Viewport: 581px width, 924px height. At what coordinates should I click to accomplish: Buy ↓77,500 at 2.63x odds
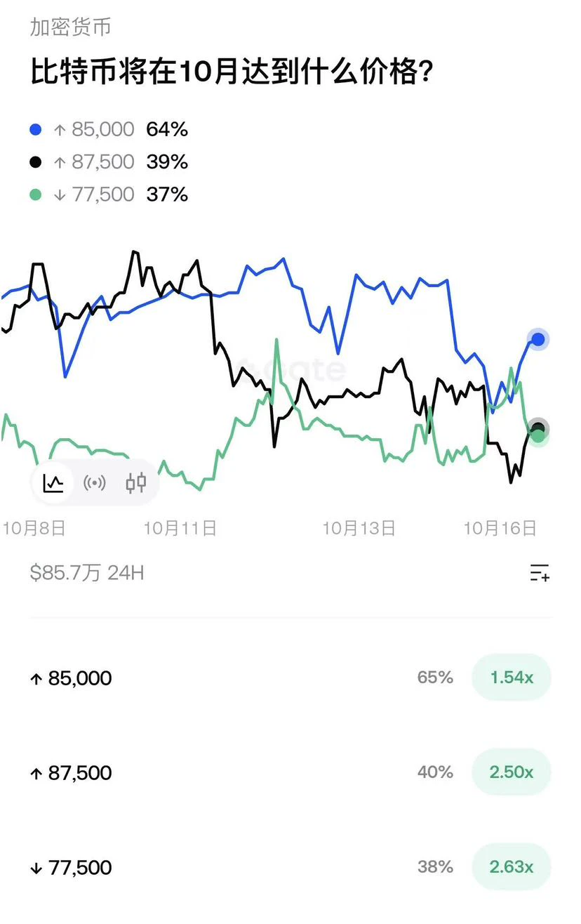(x=512, y=867)
